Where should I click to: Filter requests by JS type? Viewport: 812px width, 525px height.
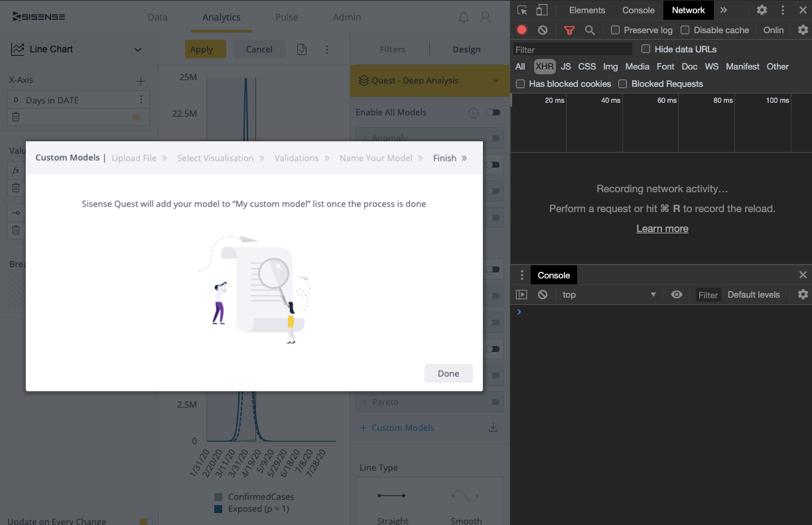point(566,66)
